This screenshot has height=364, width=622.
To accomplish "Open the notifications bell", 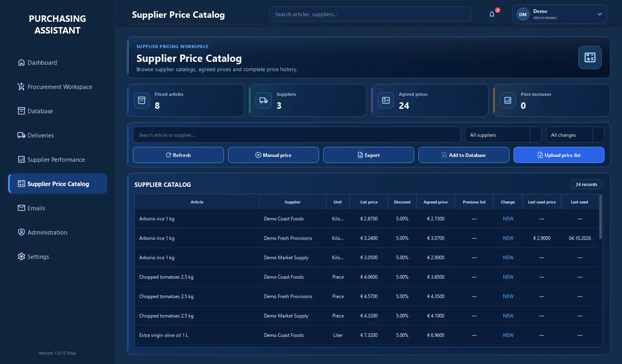I will 492,14.
